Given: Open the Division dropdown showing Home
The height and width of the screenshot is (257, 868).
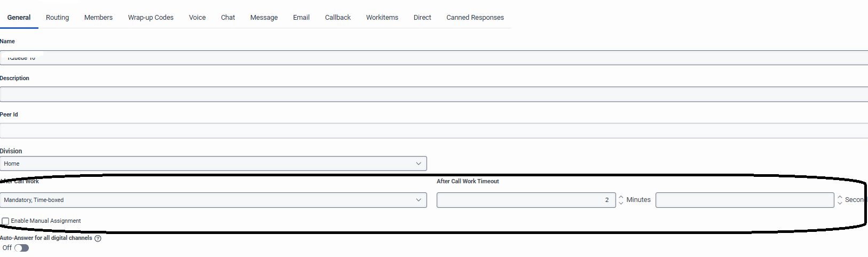Looking at the screenshot, I should (x=213, y=163).
